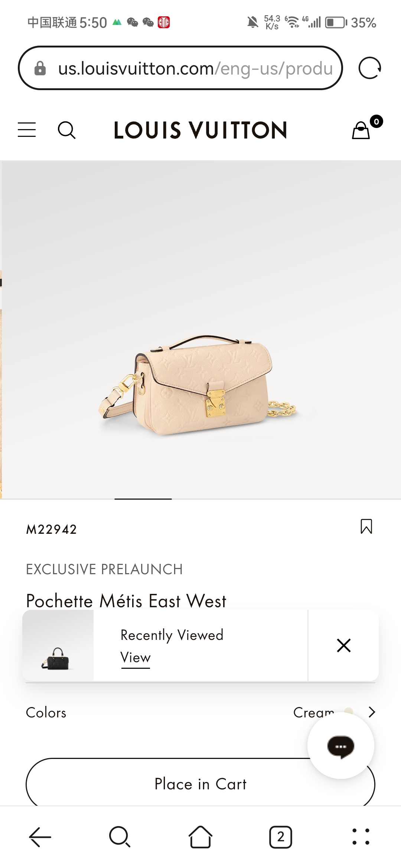Screen dimensions: 401x868
Task: Open the browser four-dot more menu
Action: point(361,837)
